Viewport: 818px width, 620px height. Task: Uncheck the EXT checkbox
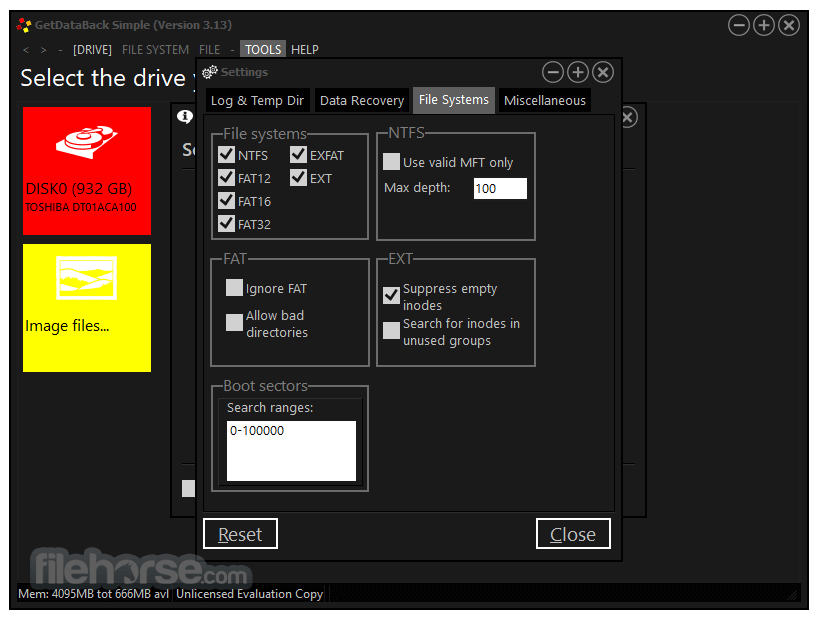point(298,177)
